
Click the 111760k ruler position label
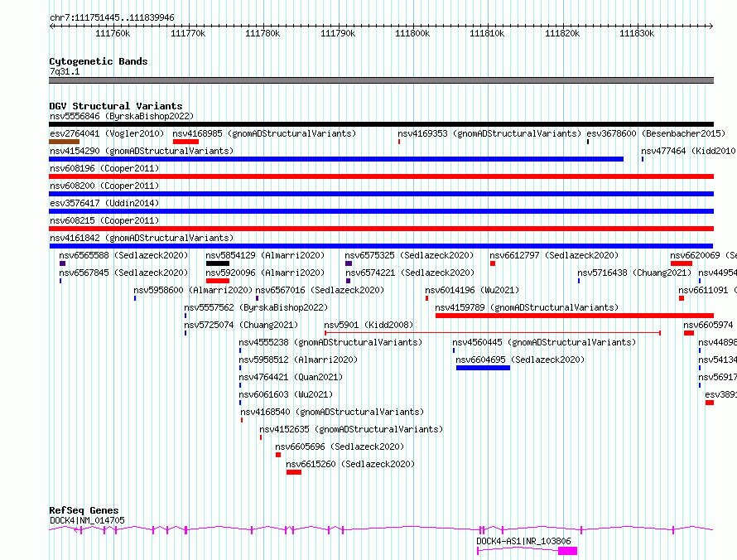coord(113,33)
